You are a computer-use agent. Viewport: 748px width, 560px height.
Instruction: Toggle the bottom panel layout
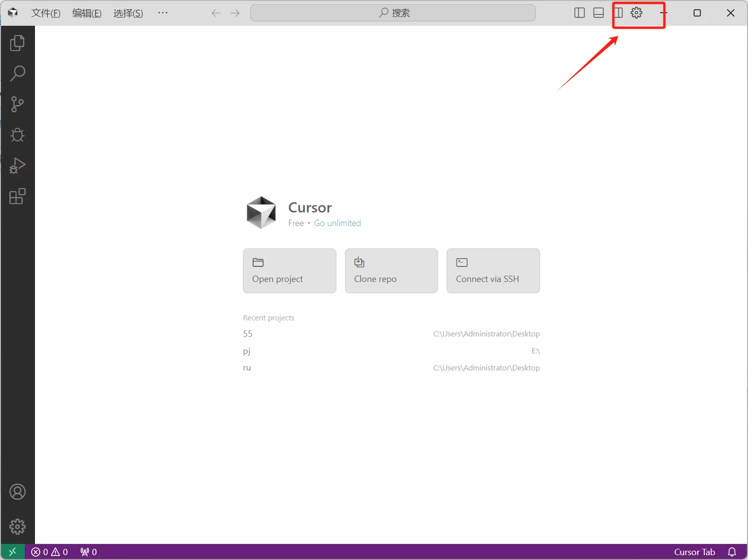click(598, 13)
